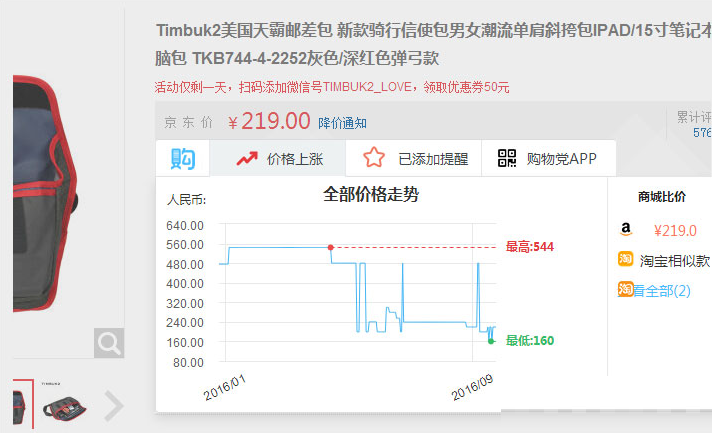The width and height of the screenshot is (712, 433).
Task: Click the Amazon logo in price comparison
Action: click(626, 229)
